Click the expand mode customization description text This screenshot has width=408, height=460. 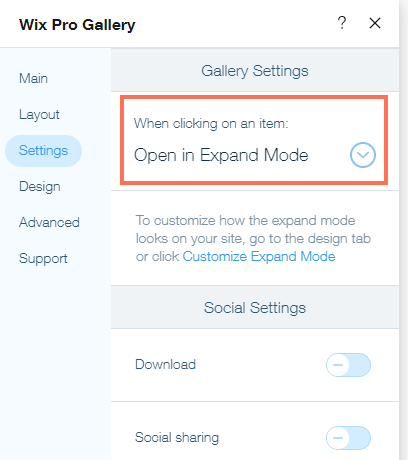253,238
